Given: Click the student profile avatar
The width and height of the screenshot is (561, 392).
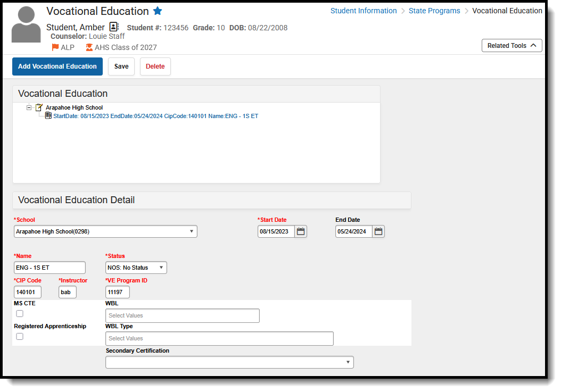Looking at the screenshot, I should tap(26, 24).
